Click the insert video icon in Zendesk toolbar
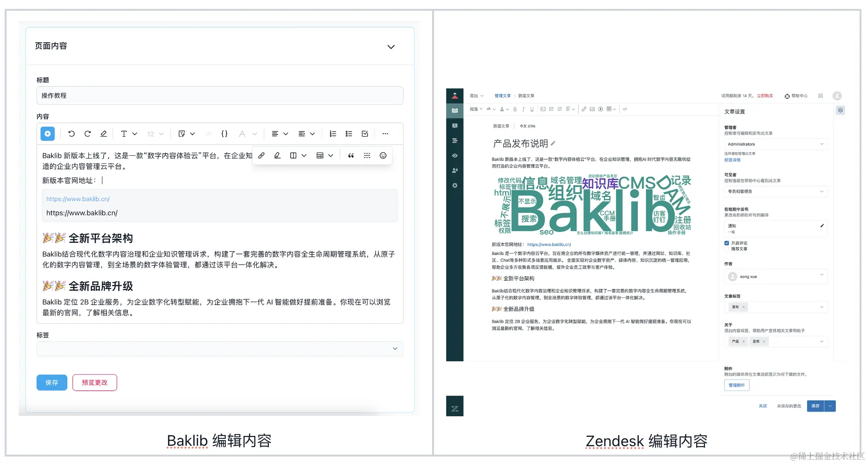 click(601, 109)
